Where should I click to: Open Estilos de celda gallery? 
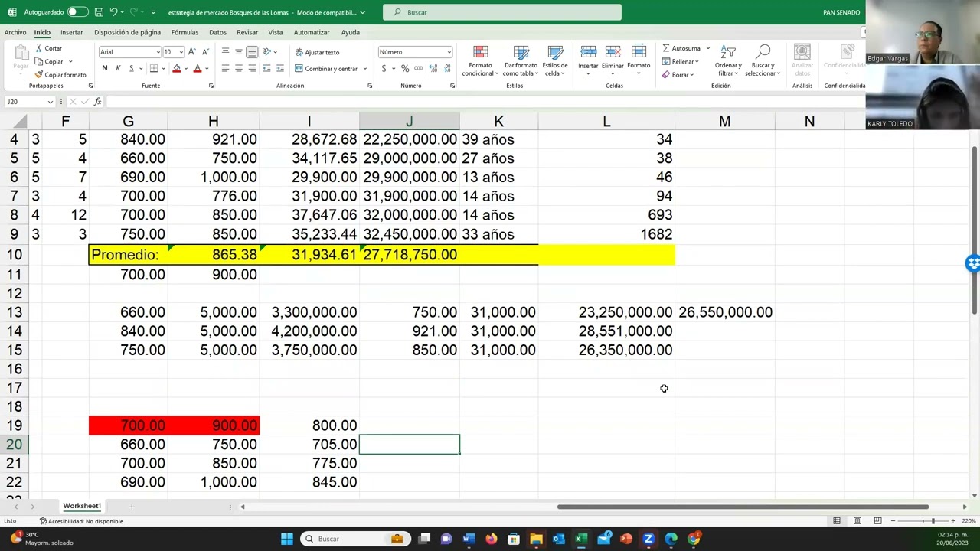pos(555,60)
